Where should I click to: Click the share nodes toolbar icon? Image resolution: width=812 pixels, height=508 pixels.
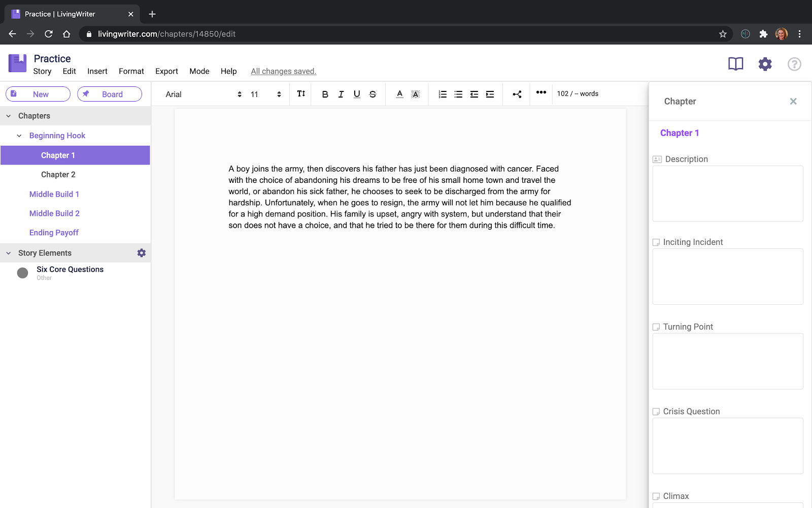[x=517, y=94]
